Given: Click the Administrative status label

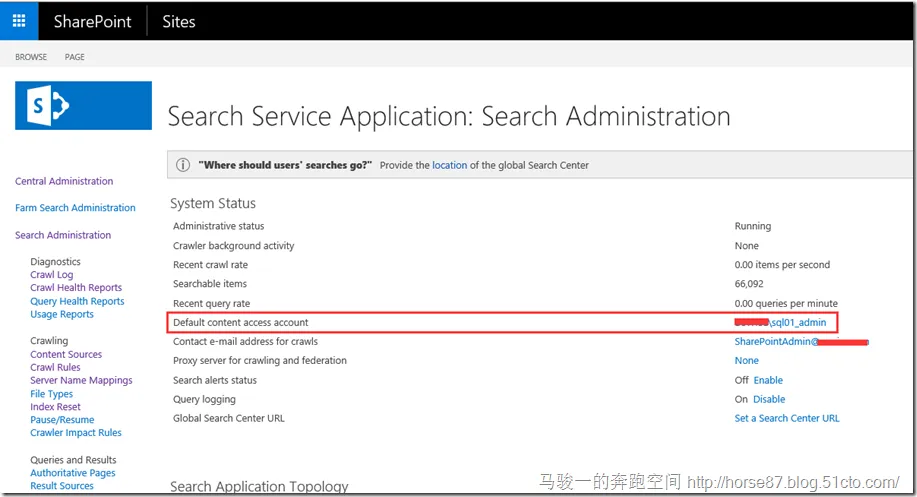Looking at the screenshot, I should point(219,226).
